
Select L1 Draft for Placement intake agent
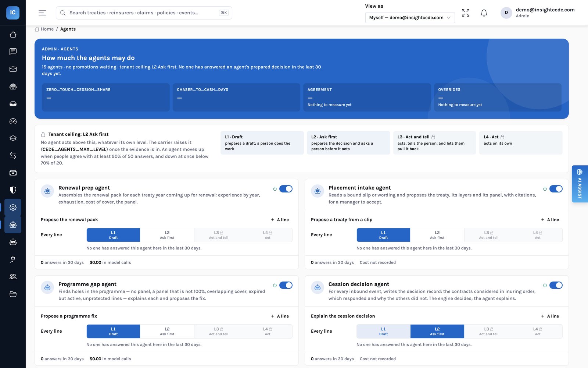pos(383,235)
